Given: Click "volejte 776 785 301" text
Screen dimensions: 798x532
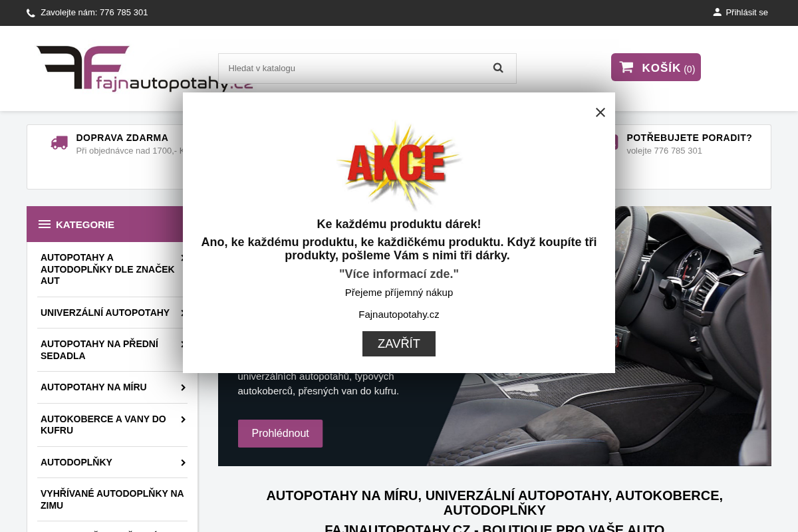Looking at the screenshot, I should (664, 151).
